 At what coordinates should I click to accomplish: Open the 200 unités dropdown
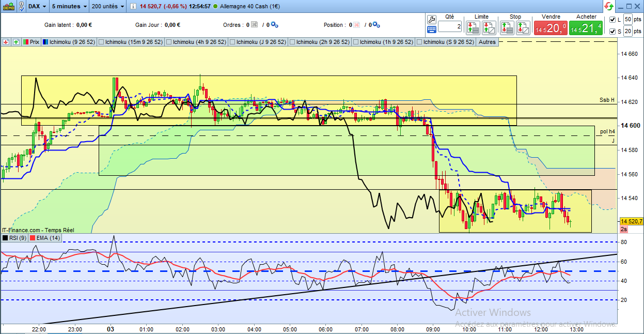(x=107, y=6)
